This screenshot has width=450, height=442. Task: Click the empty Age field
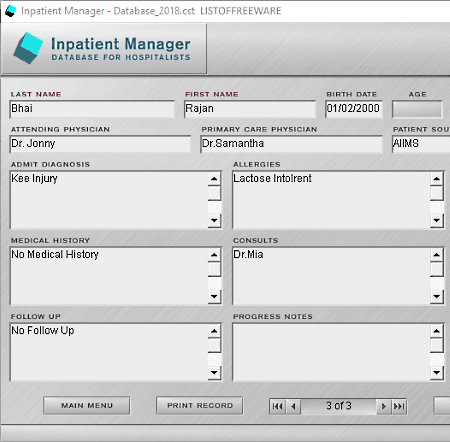[x=417, y=109]
